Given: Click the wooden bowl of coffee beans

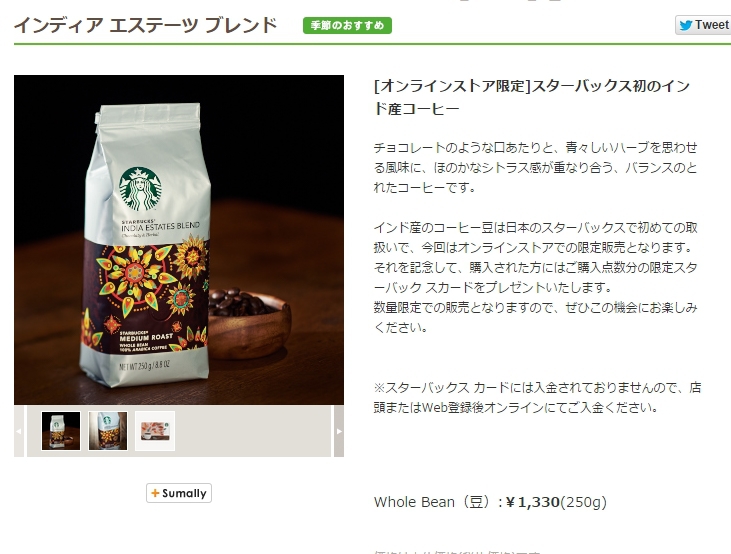Looking at the screenshot, I should tap(249, 323).
